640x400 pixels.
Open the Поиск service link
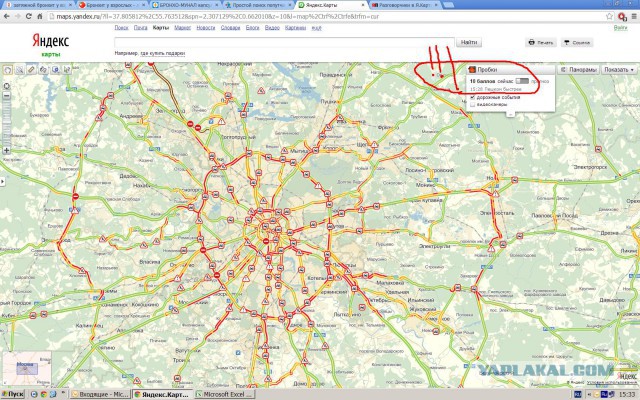pyautogui.click(x=121, y=28)
